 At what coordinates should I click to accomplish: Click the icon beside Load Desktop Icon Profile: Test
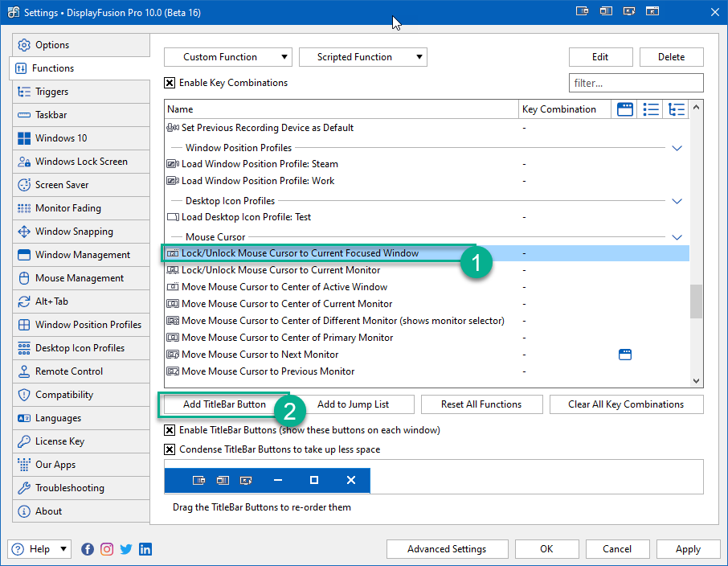click(173, 217)
